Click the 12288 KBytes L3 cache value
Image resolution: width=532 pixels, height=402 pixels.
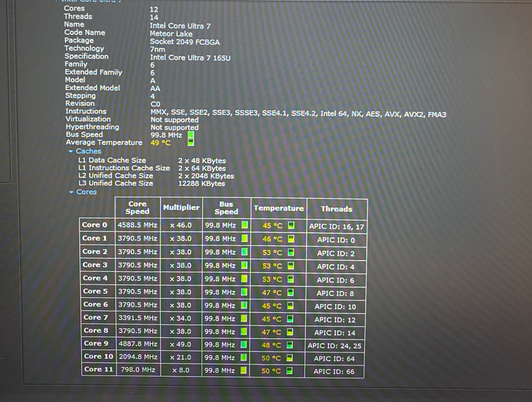tap(201, 184)
